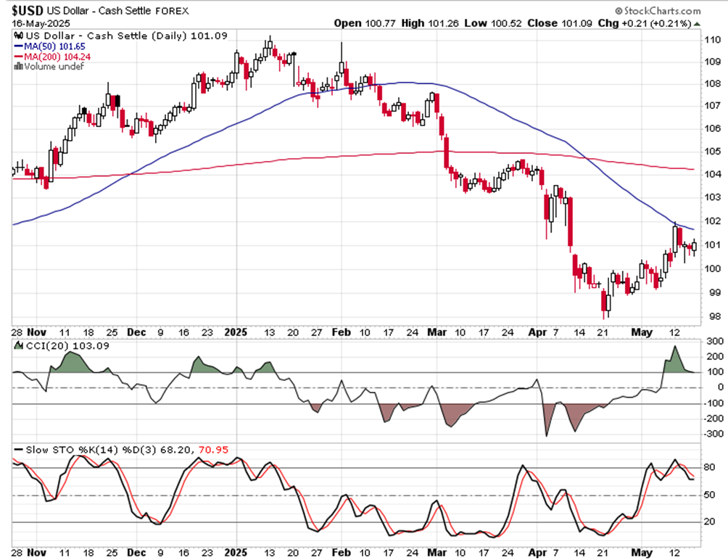Image resolution: width=728 pixels, height=560 pixels.
Task: Click the black Slow STO line marker
Action: 19,450
